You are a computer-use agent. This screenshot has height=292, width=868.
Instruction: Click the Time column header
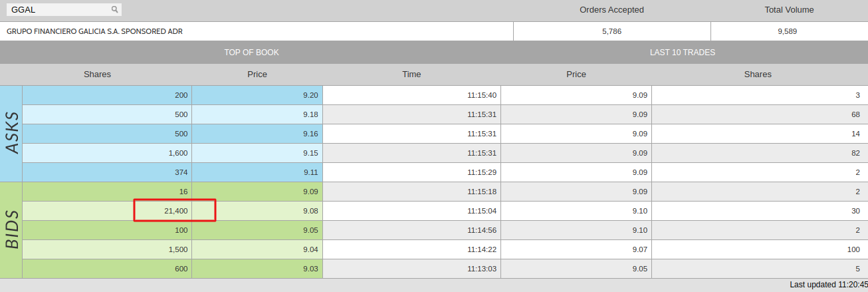[411, 74]
